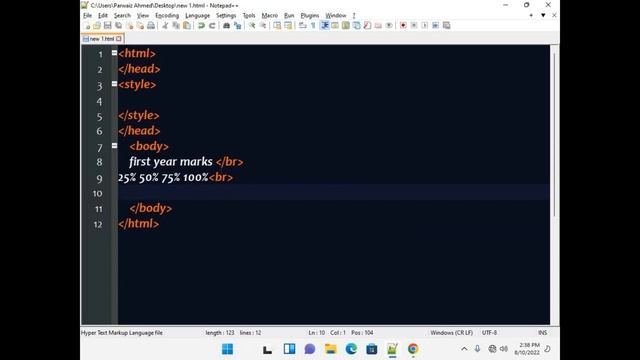640x360 pixels.
Task: Open the Function List panel icon
Action: pyautogui.click(x=367, y=25)
